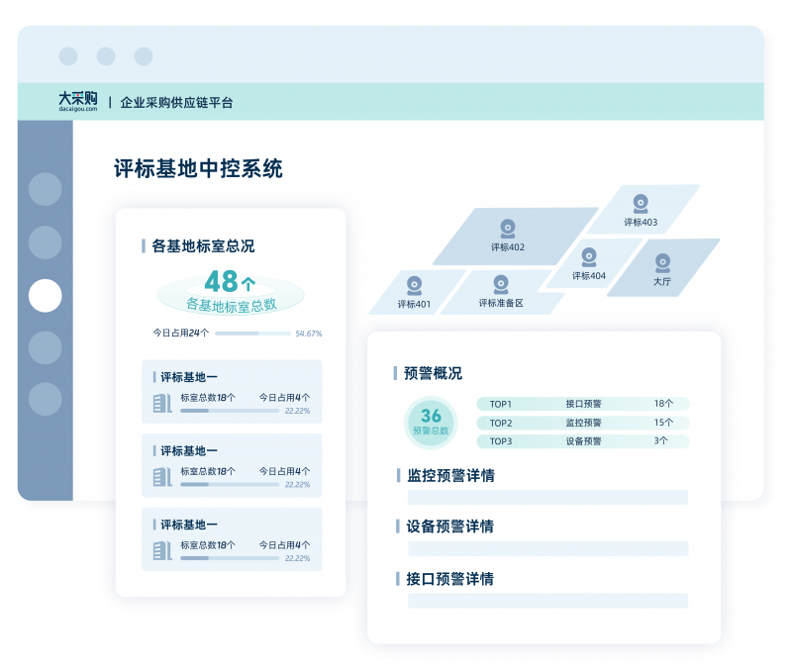This screenshot has width=792, height=672.
Task: Click the 36 预警总数 circular badge
Action: click(x=431, y=422)
